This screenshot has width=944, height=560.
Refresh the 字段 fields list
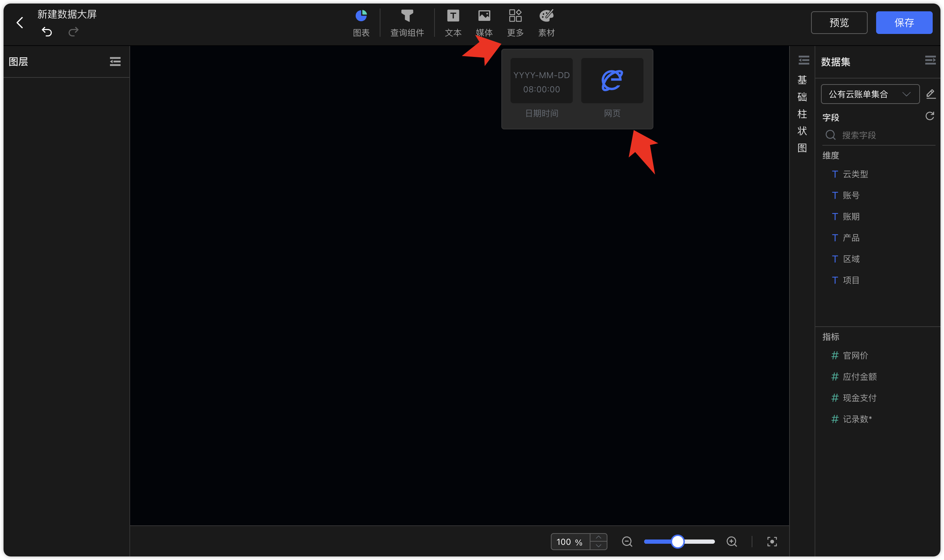(x=929, y=116)
